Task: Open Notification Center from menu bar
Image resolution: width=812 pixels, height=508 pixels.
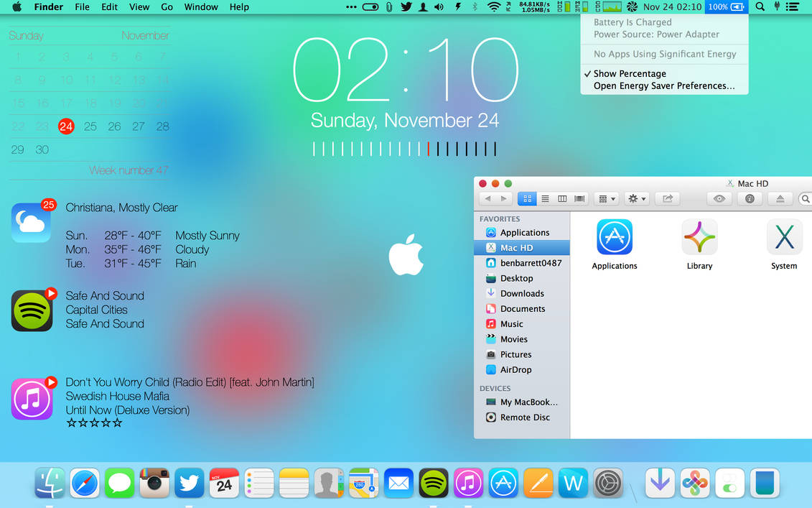Action: pos(793,6)
